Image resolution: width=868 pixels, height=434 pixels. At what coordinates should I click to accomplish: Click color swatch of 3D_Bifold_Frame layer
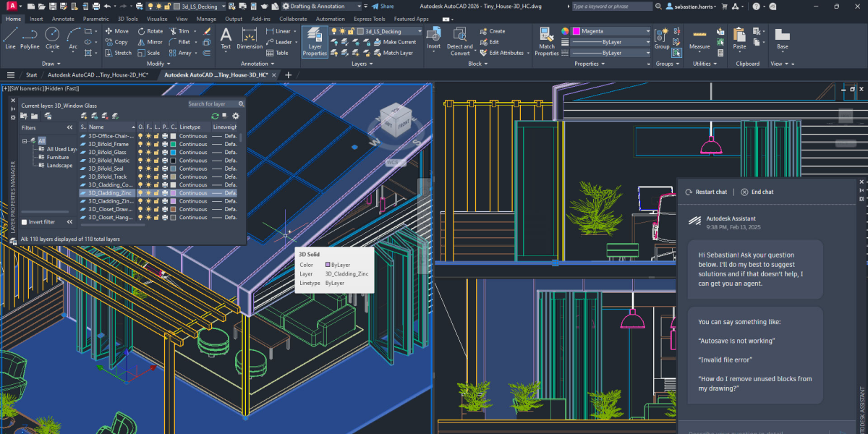click(174, 144)
